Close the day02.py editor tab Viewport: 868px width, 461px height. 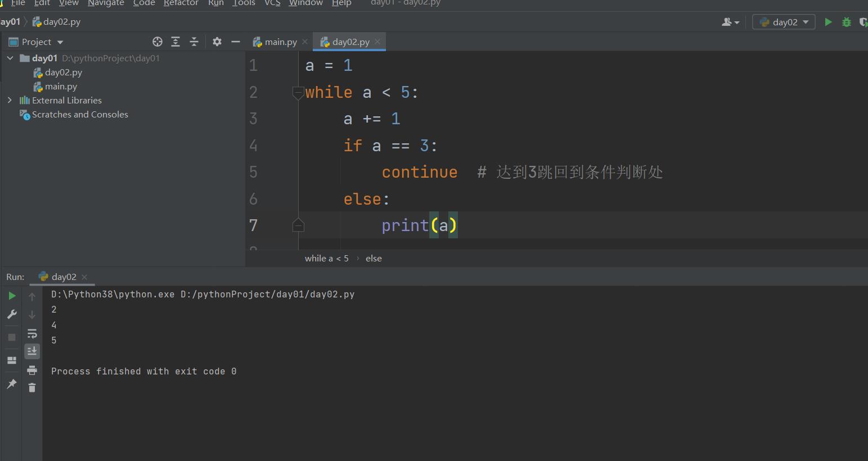click(377, 42)
